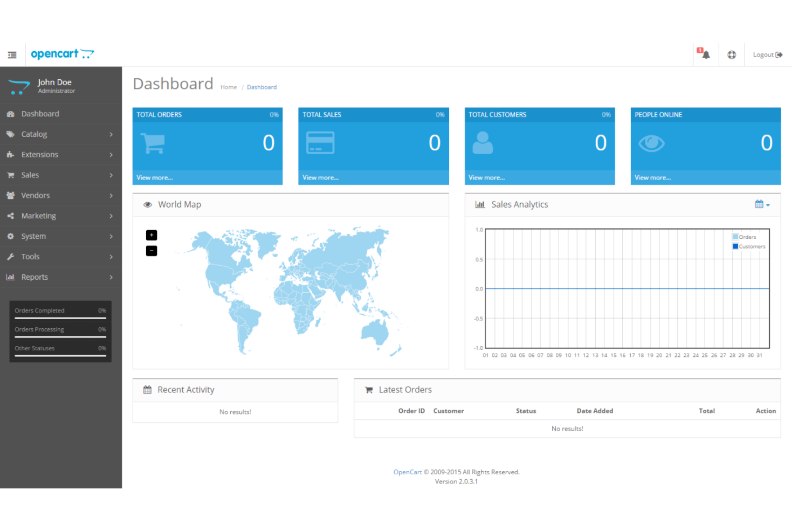Click View more on Total Sales tile
This screenshot has width=798, height=532.
pos(320,177)
